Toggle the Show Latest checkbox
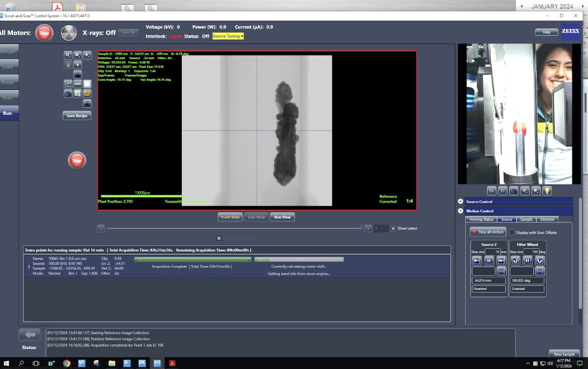Image resolution: width=588 pixels, height=369 pixels. point(393,228)
